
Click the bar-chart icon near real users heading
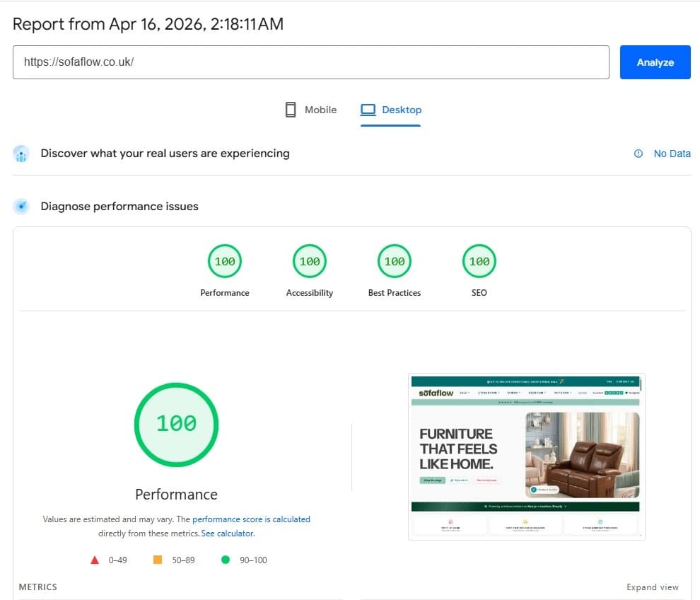tap(21, 154)
